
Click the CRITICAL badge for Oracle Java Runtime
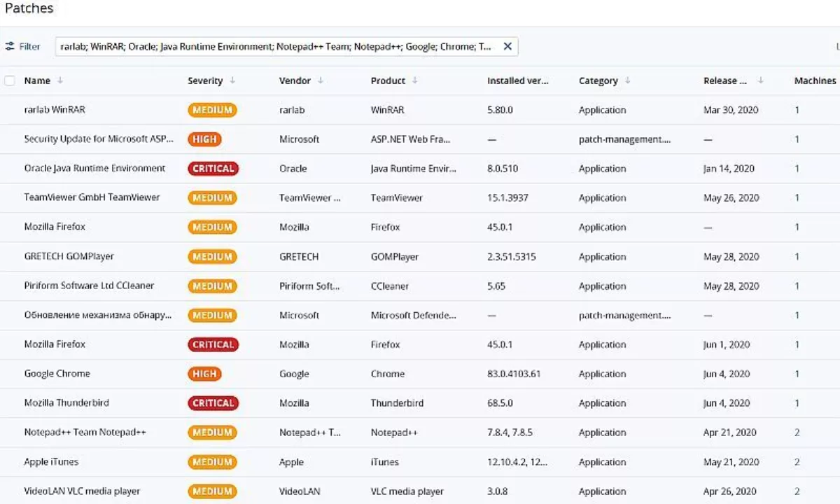[213, 169]
